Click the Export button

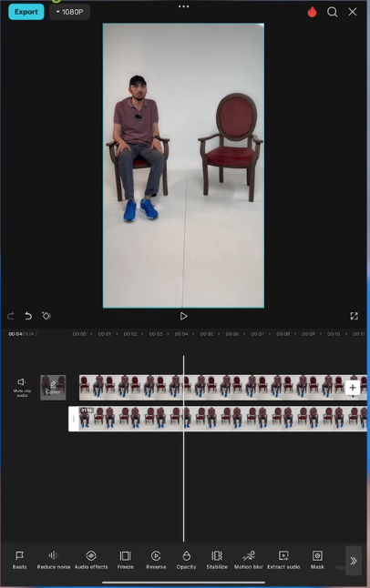26,12
